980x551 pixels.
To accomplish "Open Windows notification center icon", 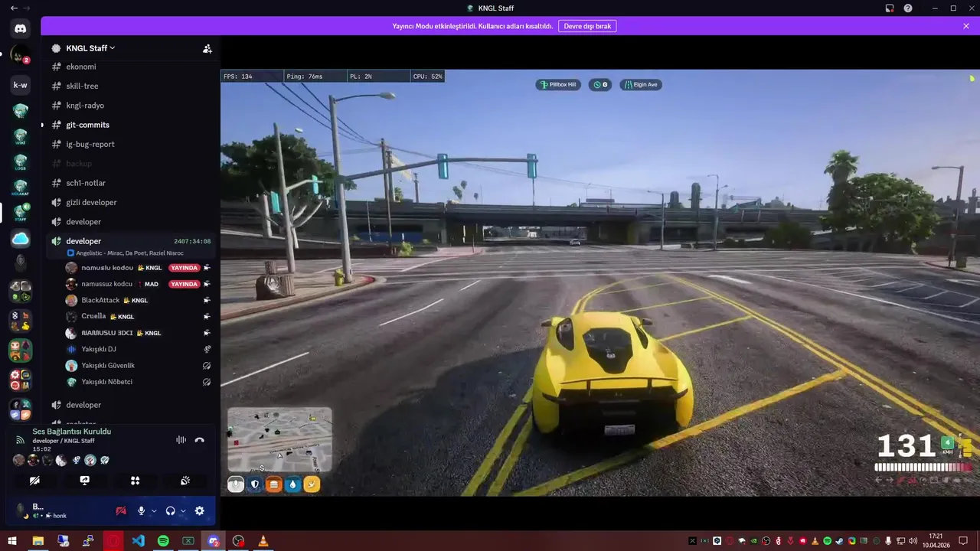I will (x=963, y=541).
